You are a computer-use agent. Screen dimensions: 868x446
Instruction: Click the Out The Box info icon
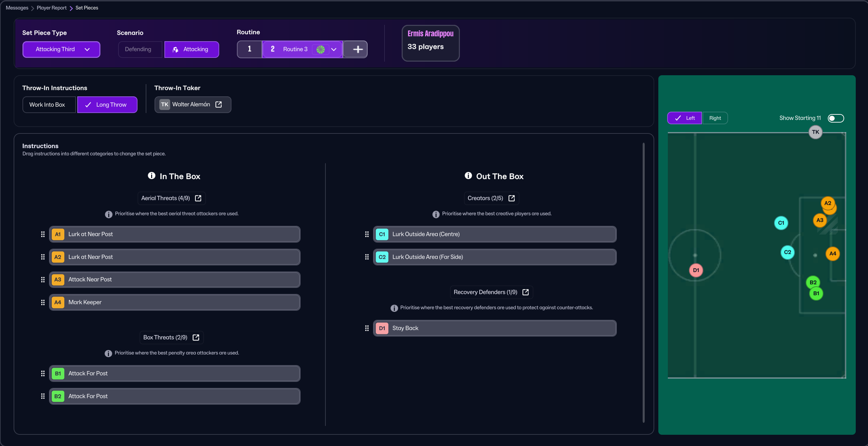pyautogui.click(x=468, y=176)
